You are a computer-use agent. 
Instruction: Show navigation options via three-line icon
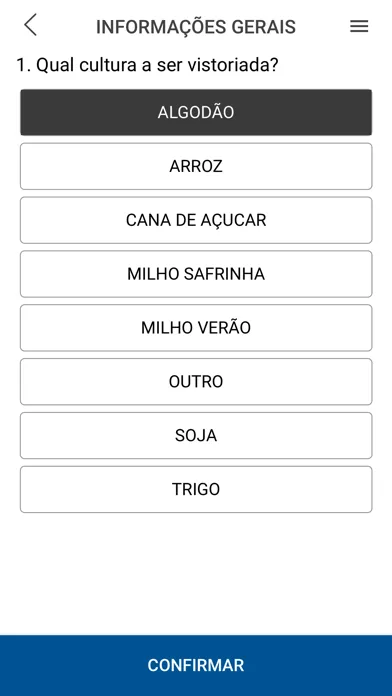click(x=359, y=27)
